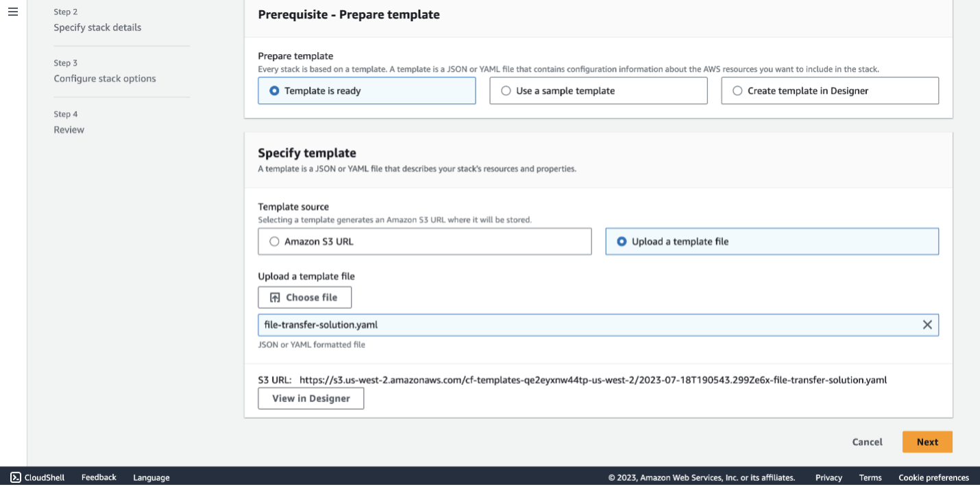The width and height of the screenshot is (980, 487).
Task: Change the console Language
Action: (151, 477)
